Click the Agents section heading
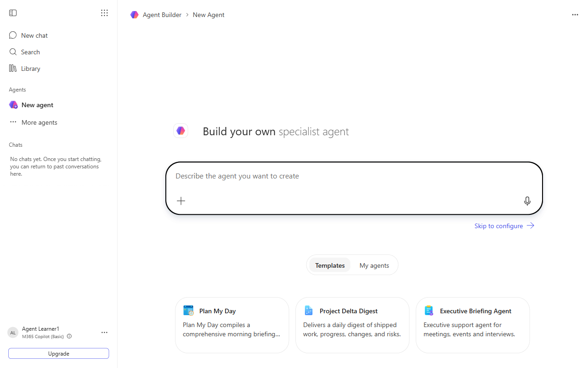The image size is (588, 368). (x=17, y=90)
